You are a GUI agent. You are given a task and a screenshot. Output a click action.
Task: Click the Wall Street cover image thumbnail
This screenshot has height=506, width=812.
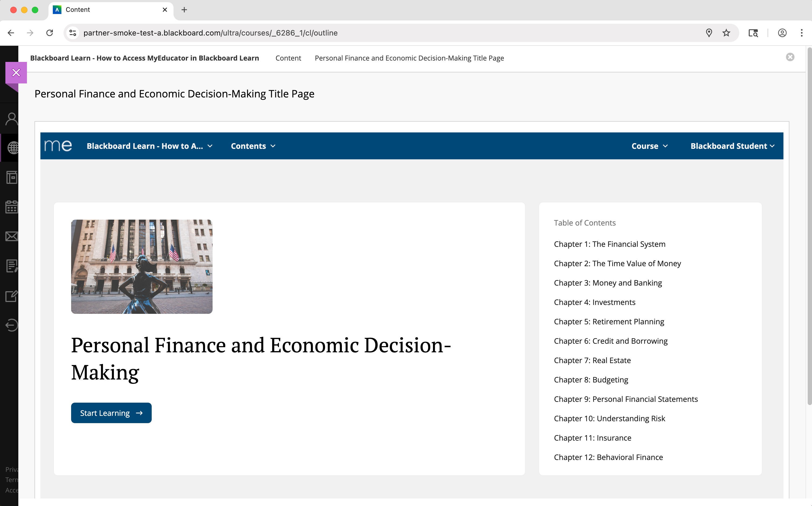point(142,266)
